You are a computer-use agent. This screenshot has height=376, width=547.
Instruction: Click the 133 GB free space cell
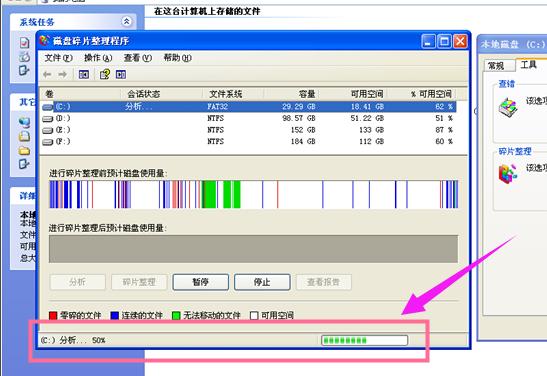pyautogui.click(x=372, y=130)
